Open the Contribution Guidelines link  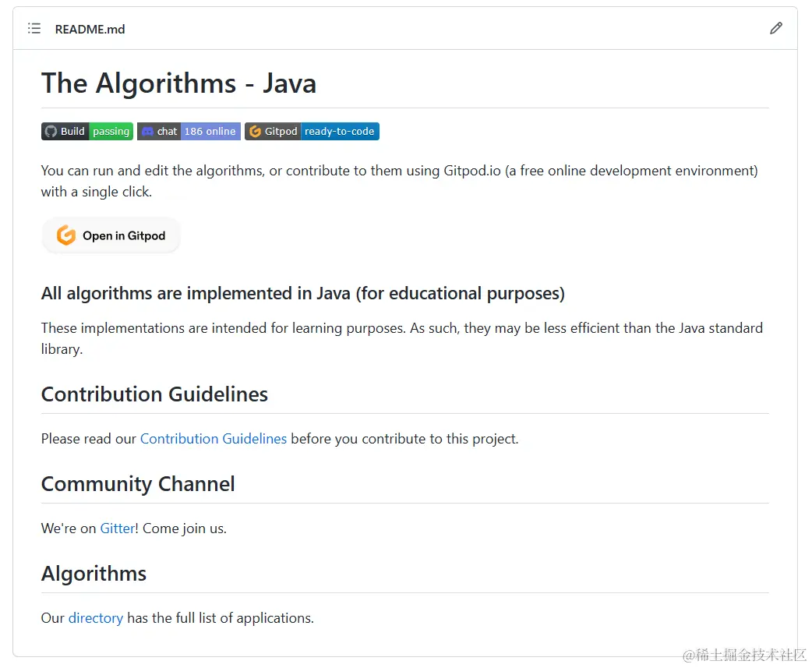click(214, 439)
